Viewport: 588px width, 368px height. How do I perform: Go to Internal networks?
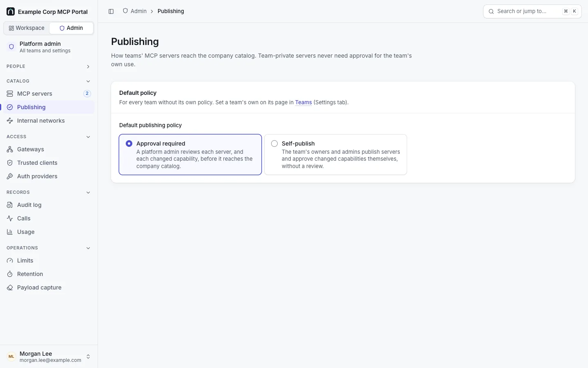[x=49, y=121]
